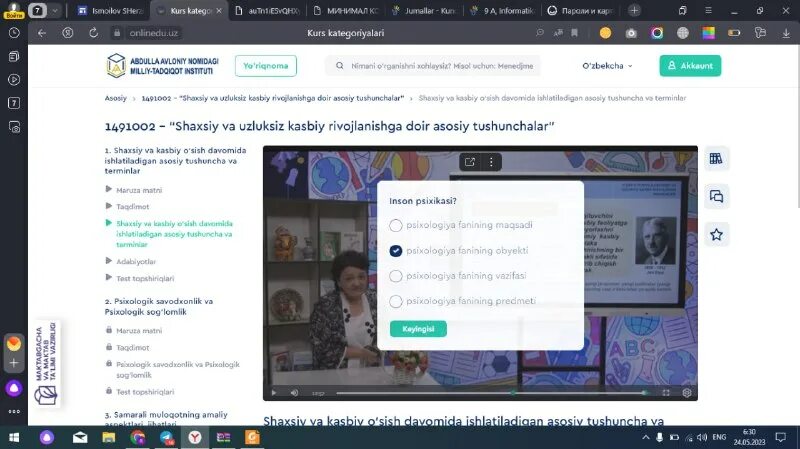Image resolution: width=800 pixels, height=449 pixels.
Task: Switch to 'auTn1iESvQHX' browser tab
Action: (x=268, y=11)
